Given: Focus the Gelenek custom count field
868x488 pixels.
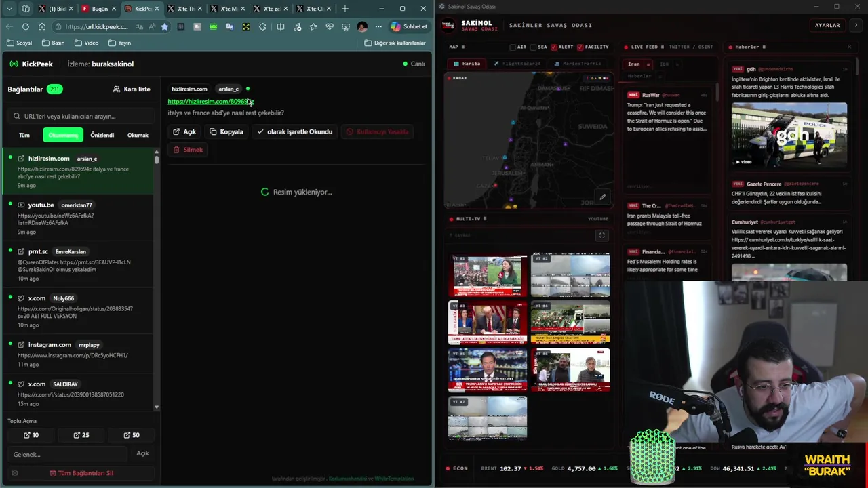Looking at the screenshot, I should 68,454.
